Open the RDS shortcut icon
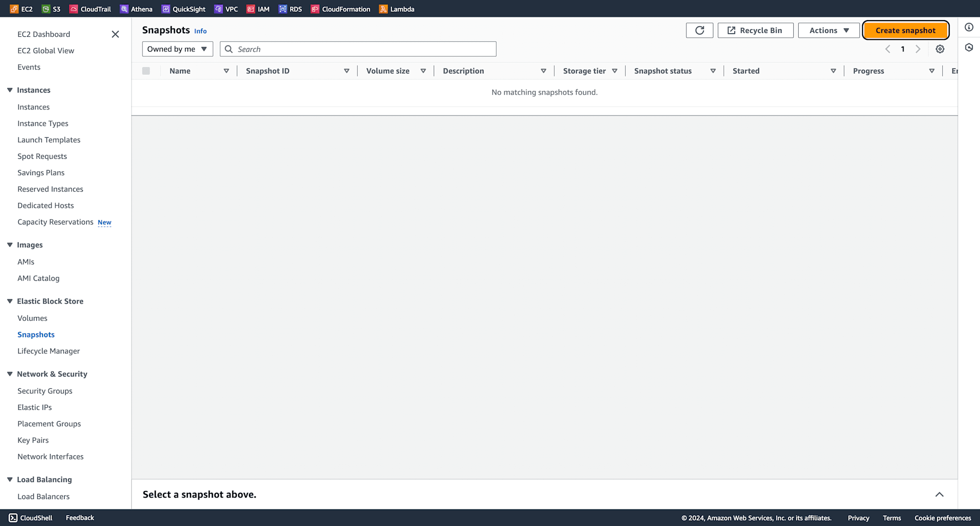The width and height of the screenshot is (980, 526). click(x=283, y=9)
